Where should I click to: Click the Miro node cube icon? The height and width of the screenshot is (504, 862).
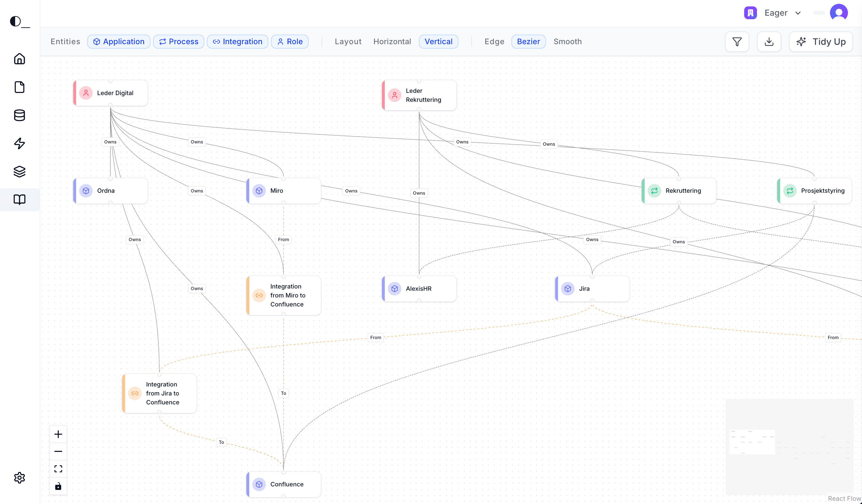(259, 191)
